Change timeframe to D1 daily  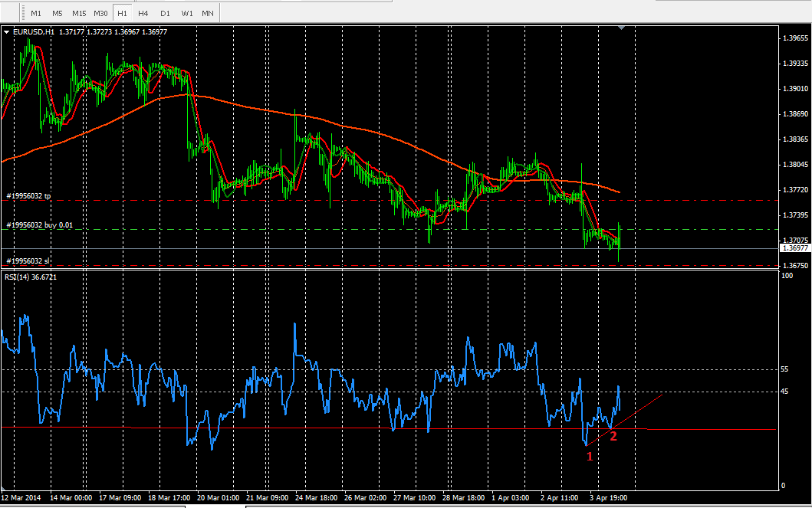pyautogui.click(x=165, y=13)
